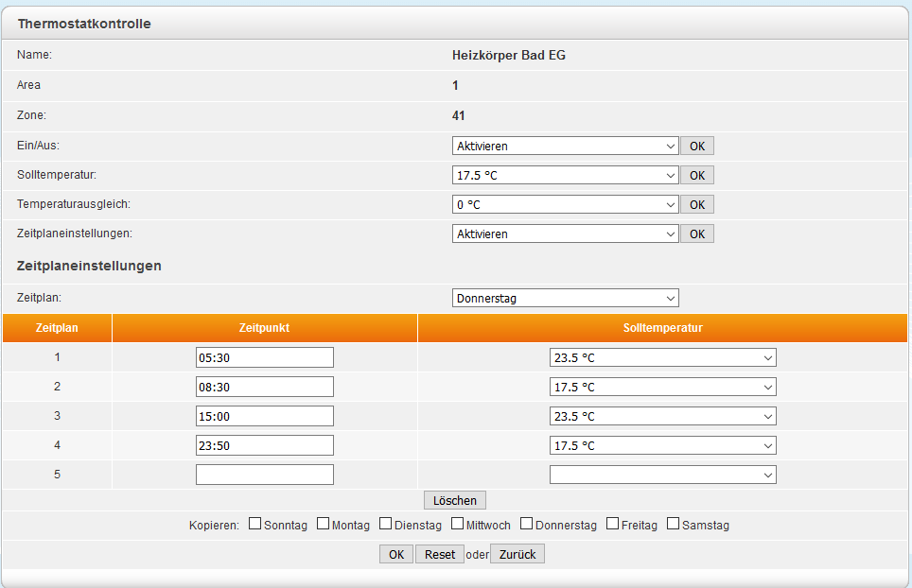Tick the Sonntag copy checkbox
912x588 pixels.
pos(255,524)
